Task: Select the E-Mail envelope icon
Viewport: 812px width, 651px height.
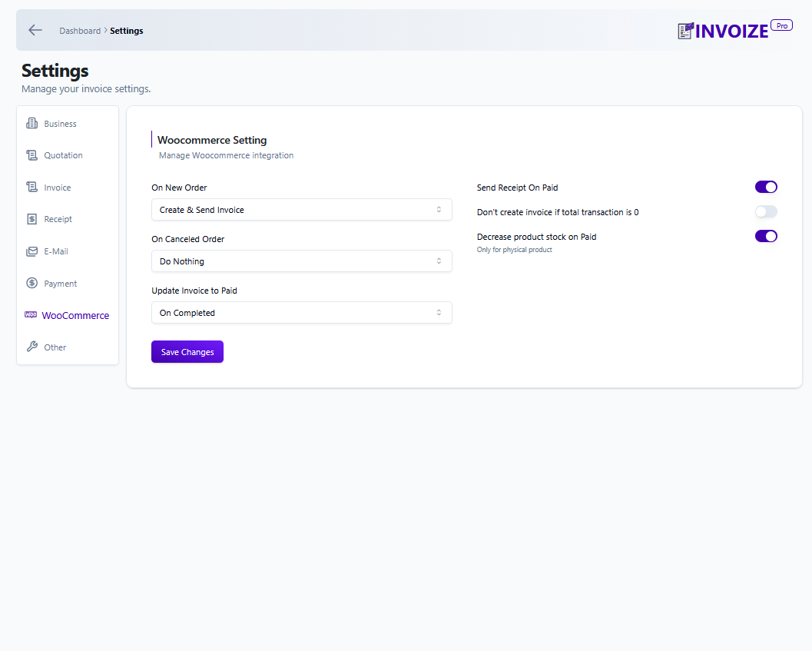Action: [31, 251]
